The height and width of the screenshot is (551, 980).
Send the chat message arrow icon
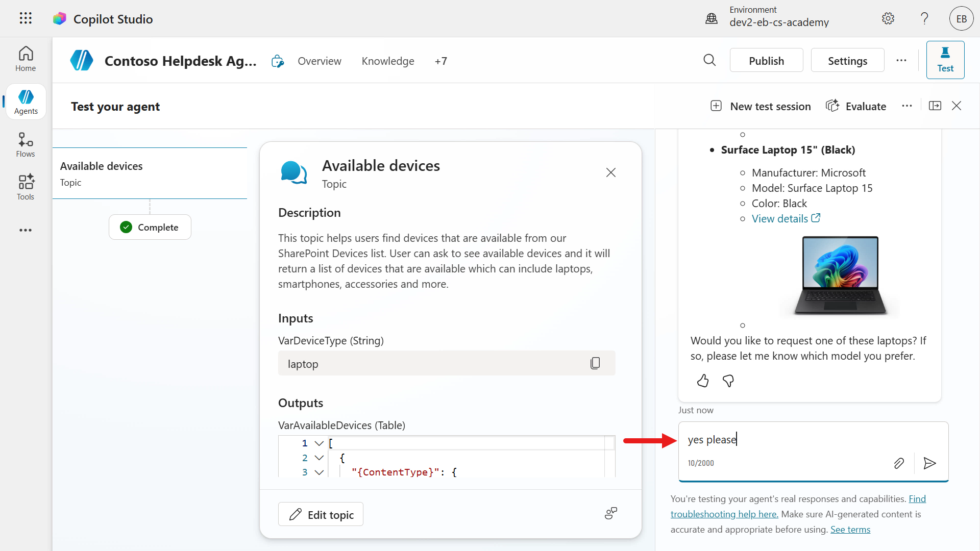(x=929, y=463)
